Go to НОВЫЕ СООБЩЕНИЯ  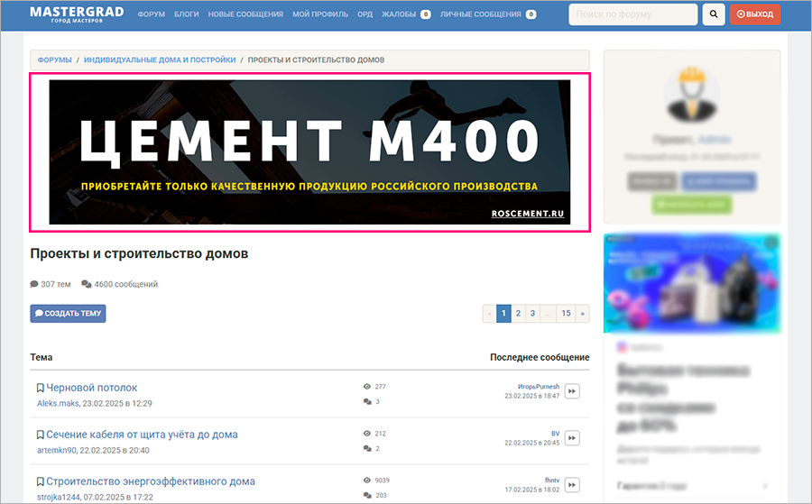(x=245, y=14)
